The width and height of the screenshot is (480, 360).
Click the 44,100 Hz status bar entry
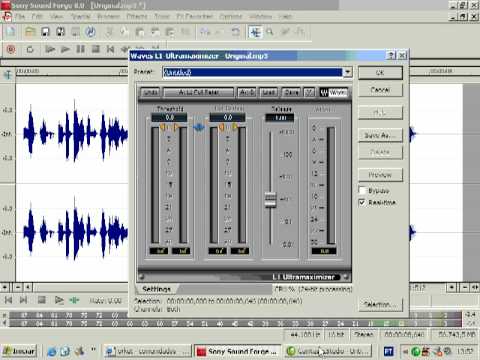tap(306, 334)
